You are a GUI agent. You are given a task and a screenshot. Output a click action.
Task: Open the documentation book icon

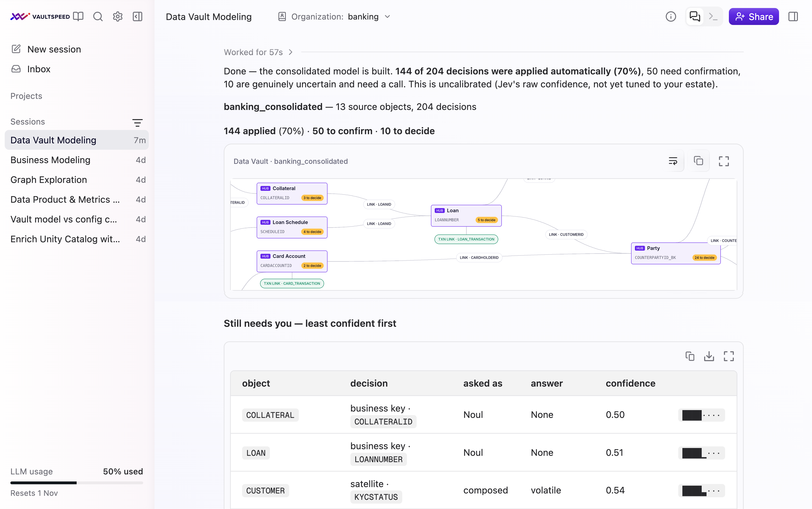pos(78,16)
